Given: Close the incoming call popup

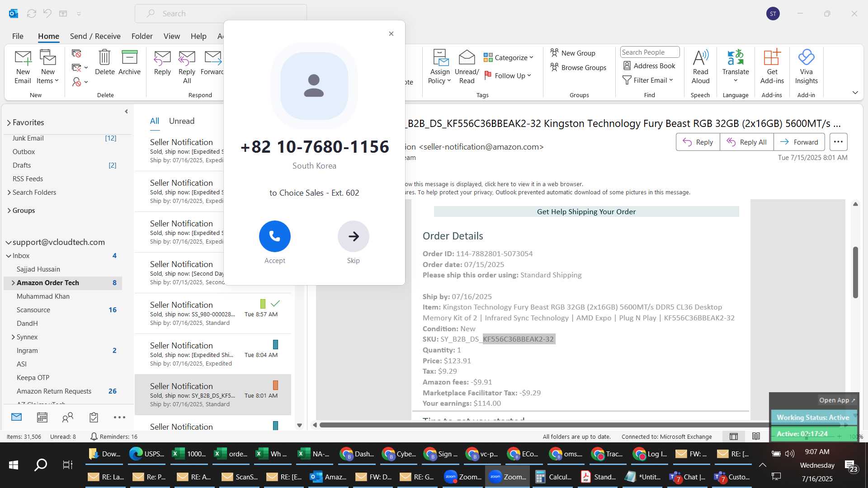Looking at the screenshot, I should coord(391,34).
